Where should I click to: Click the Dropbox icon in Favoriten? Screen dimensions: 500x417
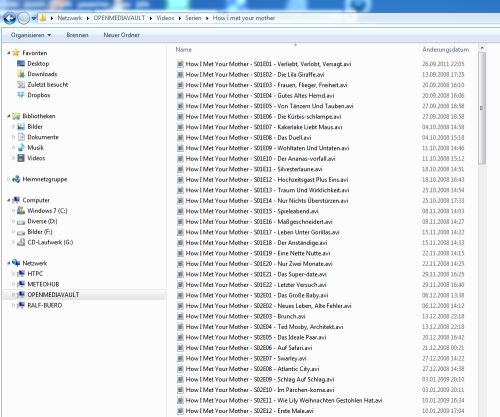click(21, 95)
